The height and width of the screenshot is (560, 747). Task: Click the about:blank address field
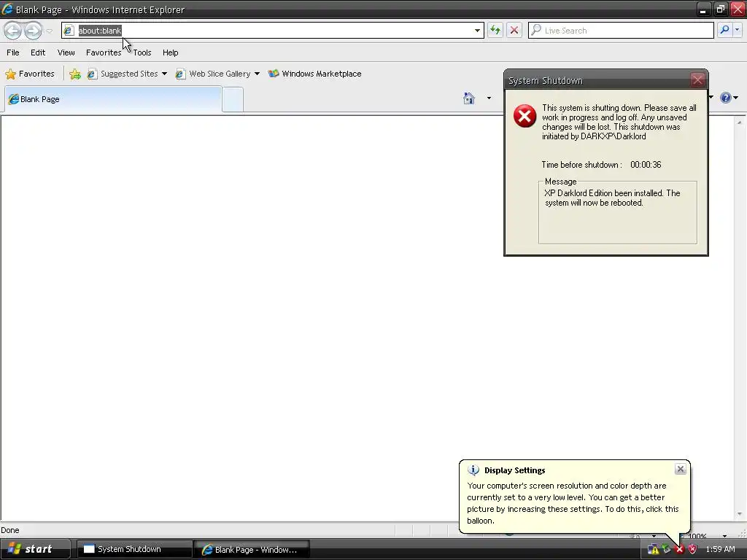(x=269, y=31)
